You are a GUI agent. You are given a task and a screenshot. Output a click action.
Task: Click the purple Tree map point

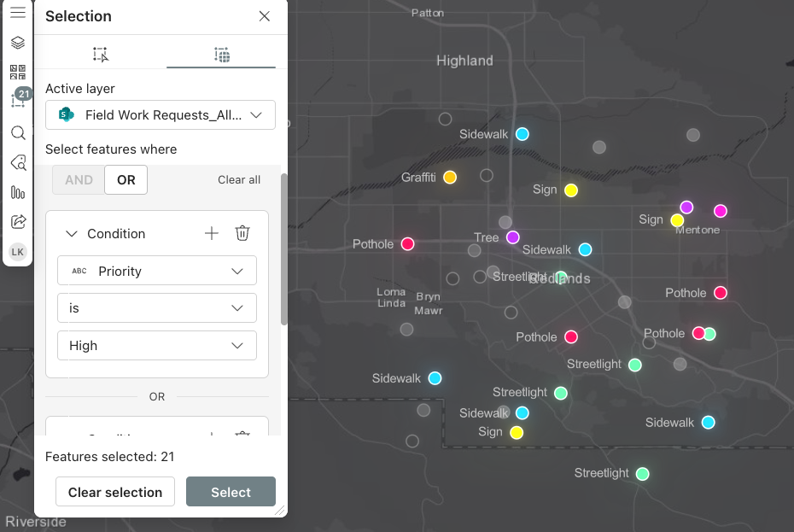(513, 237)
